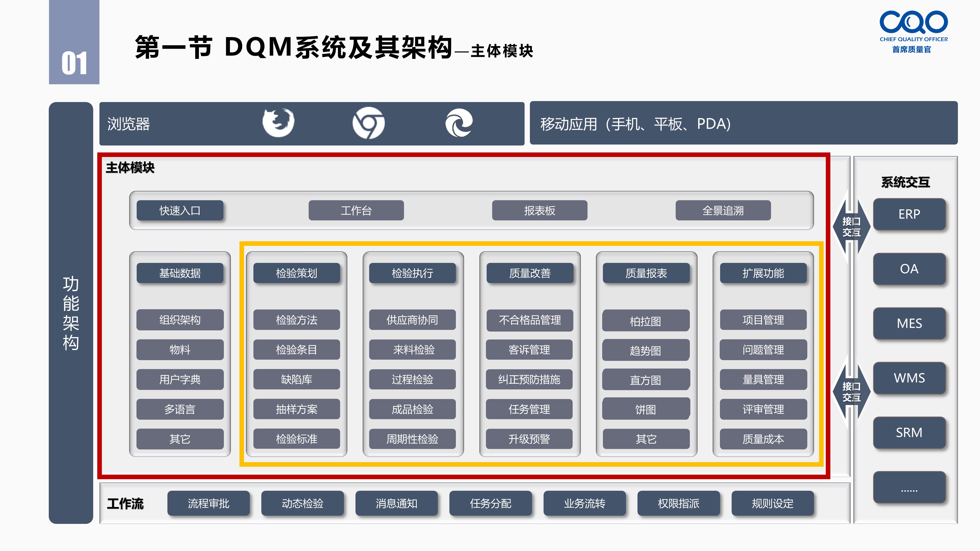Screen dimensions: 980x551
Task: Click 流程审批 in the workflow row
Action: tap(208, 503)
